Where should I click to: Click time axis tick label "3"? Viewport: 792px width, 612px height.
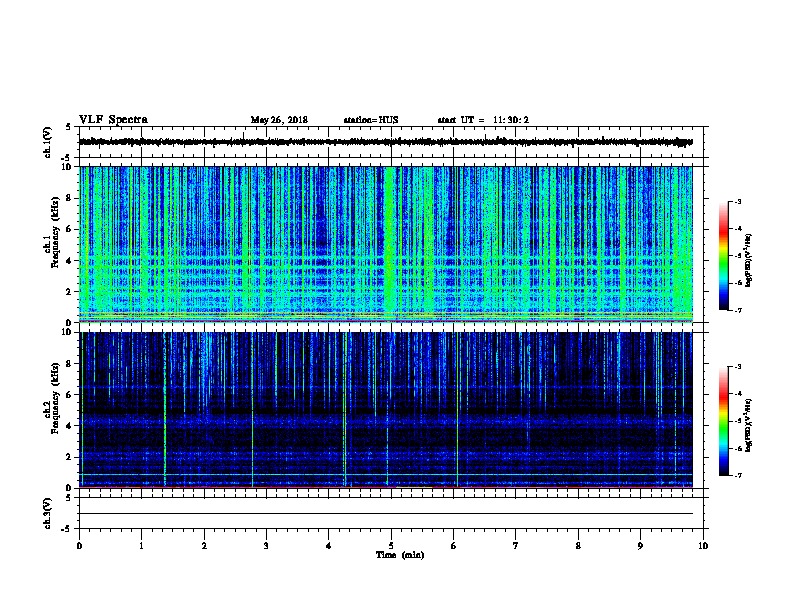pos(266,545)
